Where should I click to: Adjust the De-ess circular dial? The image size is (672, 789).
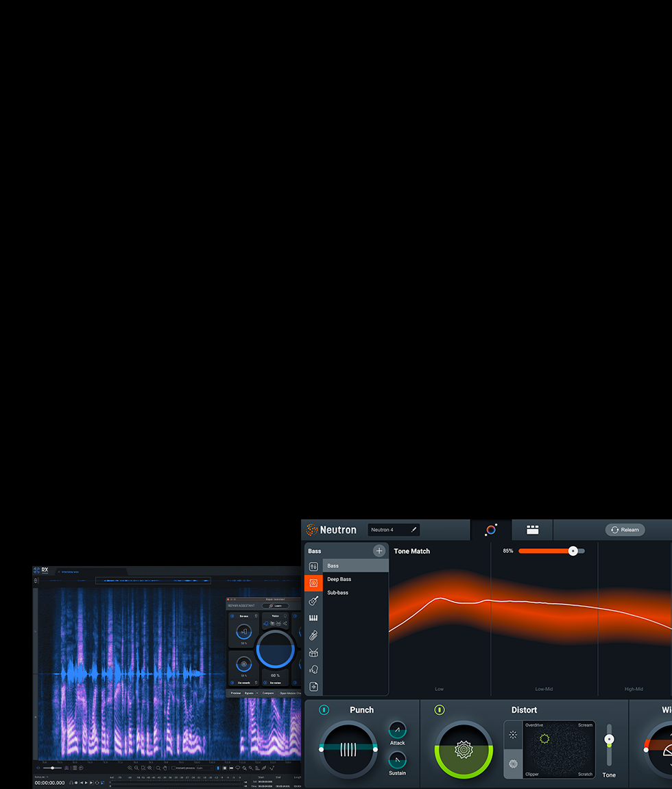coord(244,632)
